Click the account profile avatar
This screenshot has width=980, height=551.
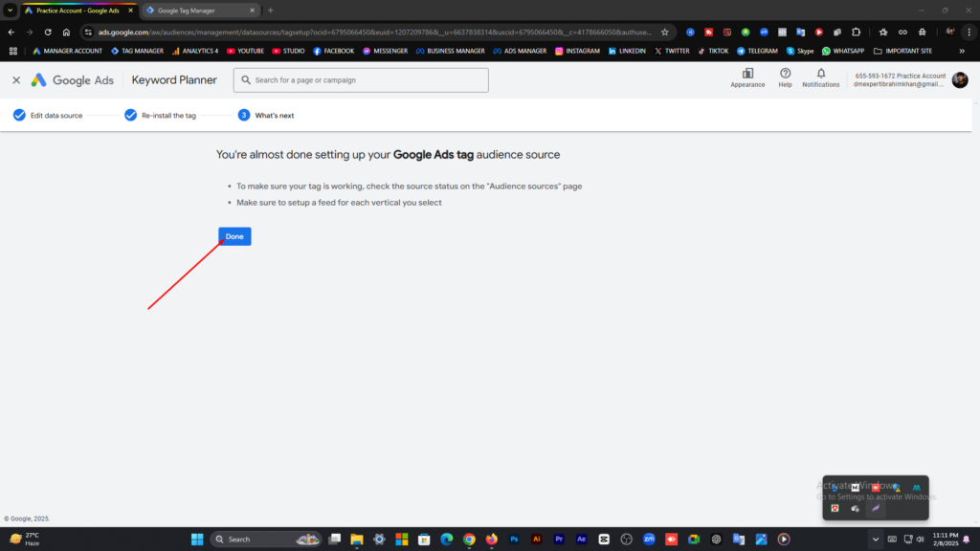pos(960,80)
